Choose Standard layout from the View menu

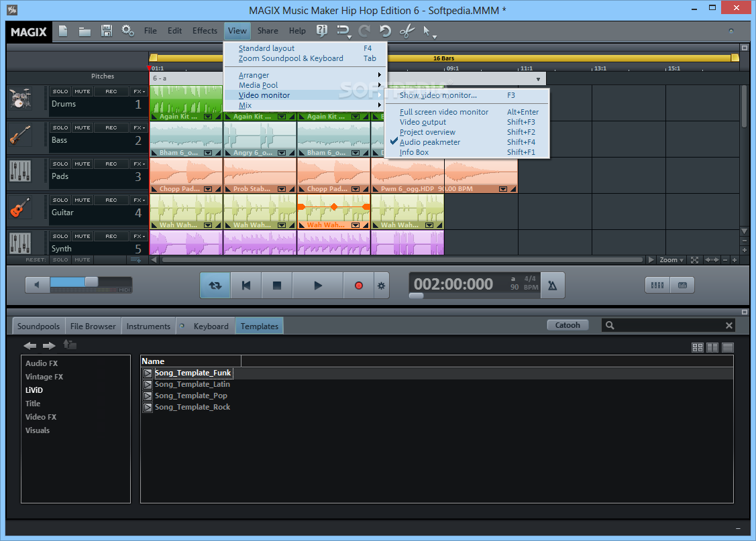(x=305, y=48)
